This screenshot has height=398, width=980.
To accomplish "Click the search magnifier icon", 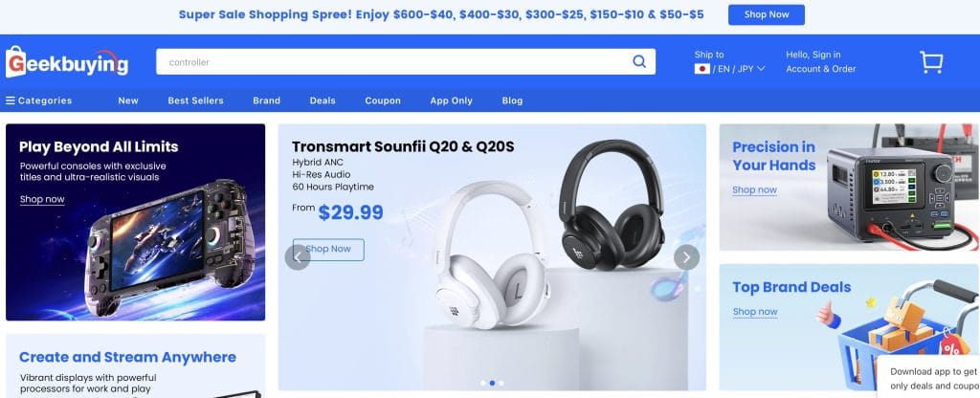I will coord(638,61).
